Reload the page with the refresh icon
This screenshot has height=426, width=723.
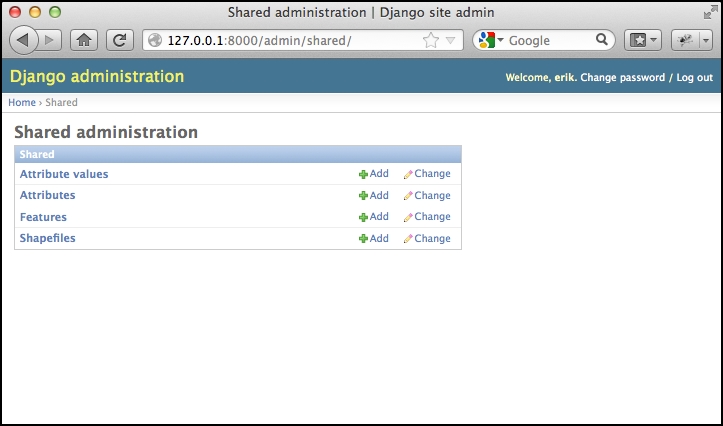[120, 40]
